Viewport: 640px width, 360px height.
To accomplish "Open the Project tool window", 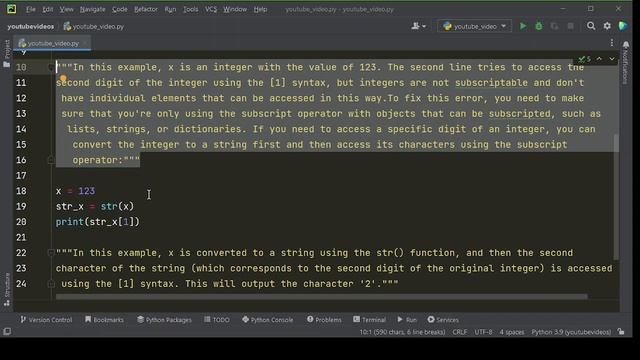I will point(7,53).
